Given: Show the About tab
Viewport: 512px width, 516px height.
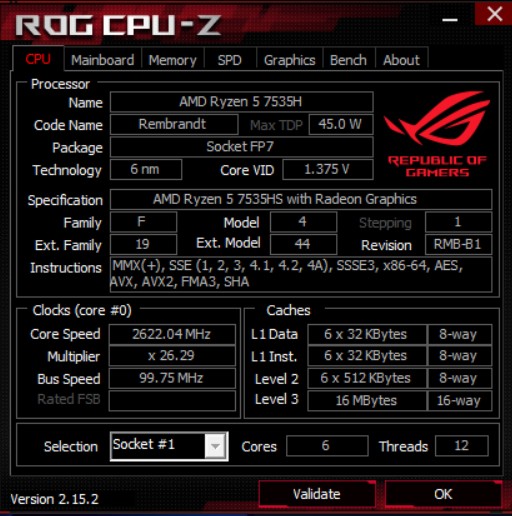Looking at the screenshot, I should [x=401, y=60].
